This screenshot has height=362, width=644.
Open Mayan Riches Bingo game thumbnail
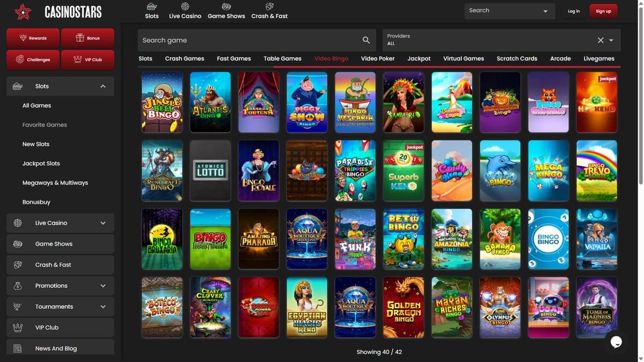point(452,307)
